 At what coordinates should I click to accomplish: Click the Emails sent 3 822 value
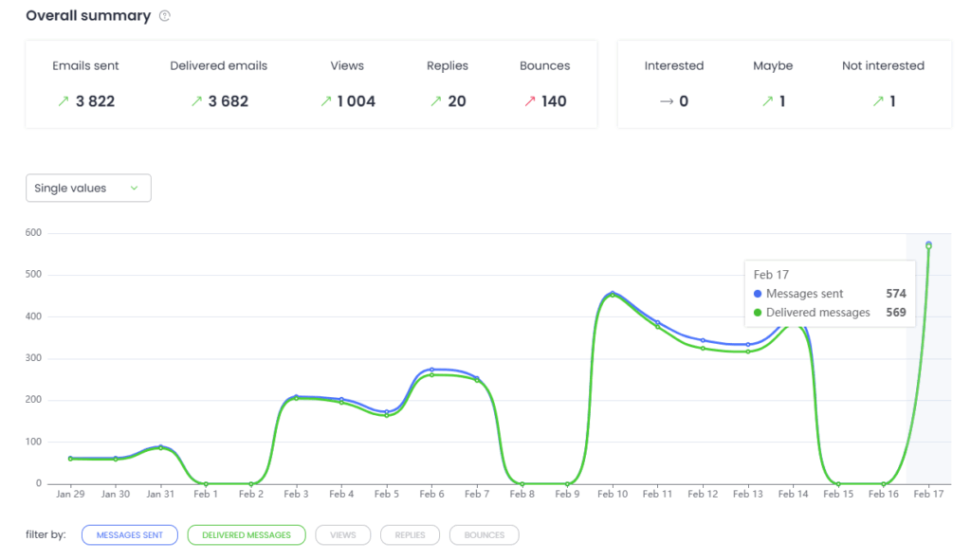(95, 101)
